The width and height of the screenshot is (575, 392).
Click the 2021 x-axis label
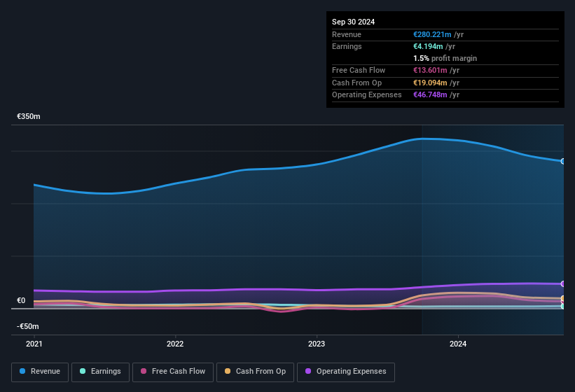pos(34,344)
